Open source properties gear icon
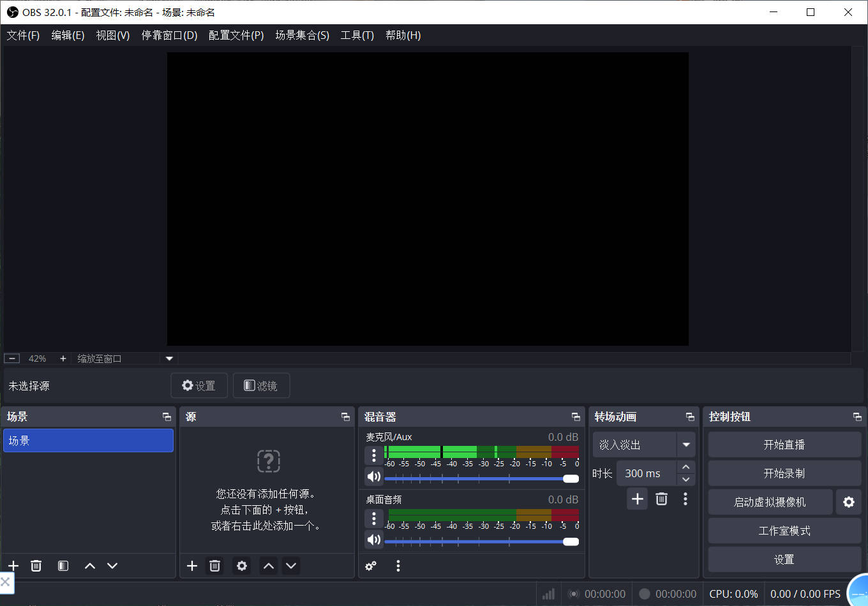Image resolution: width=868 pixels, height=606 pixels. point(242,566)
